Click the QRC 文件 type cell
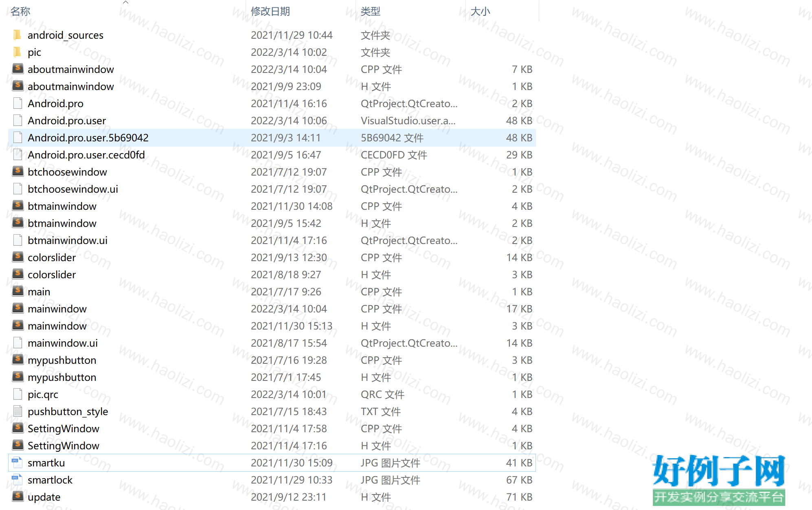 point(382,394)
